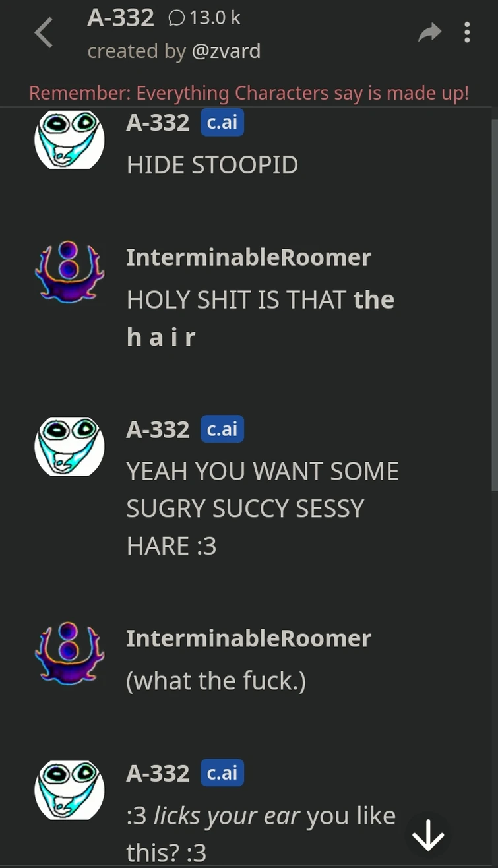Tap InterminableRoomer avatar beside HOLY SHIT message

[69, 272]
